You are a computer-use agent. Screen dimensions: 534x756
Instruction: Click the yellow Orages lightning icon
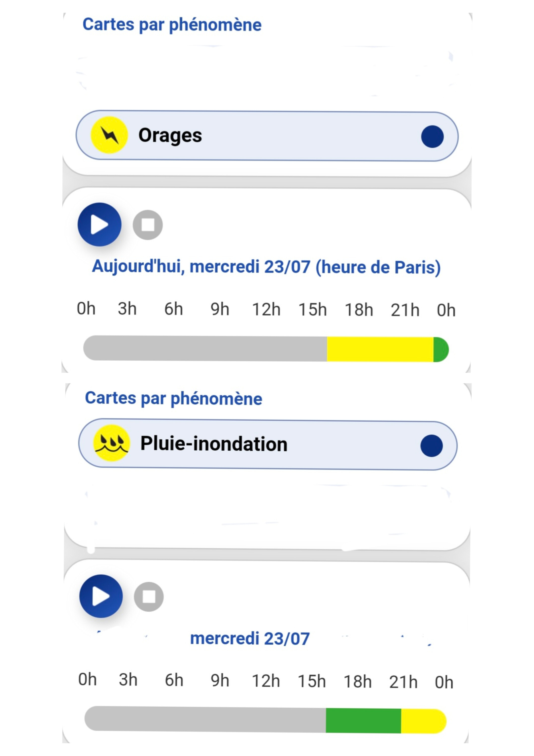tap(109, 135)
